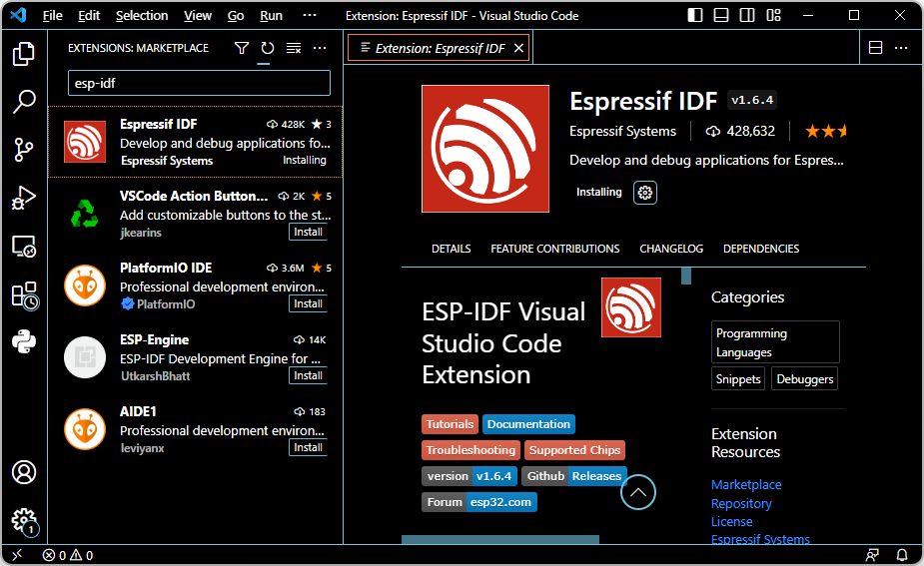Open the Manage gear in activity bar

(x=24, y=521)
